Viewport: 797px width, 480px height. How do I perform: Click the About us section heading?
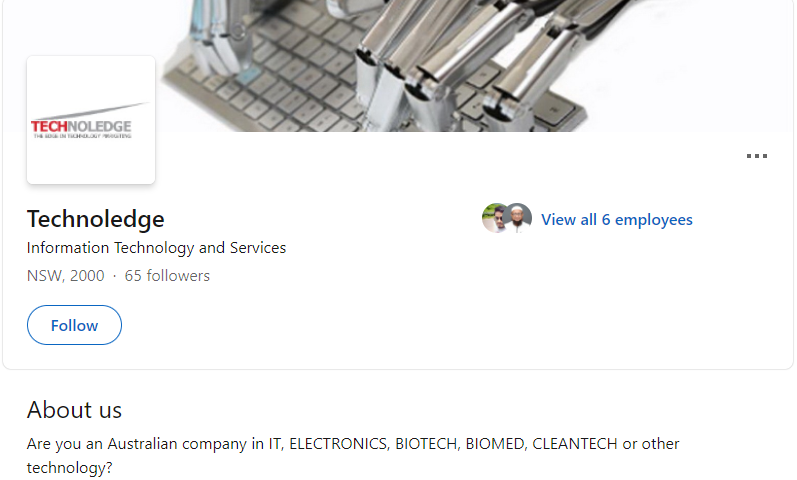point(74,410)
